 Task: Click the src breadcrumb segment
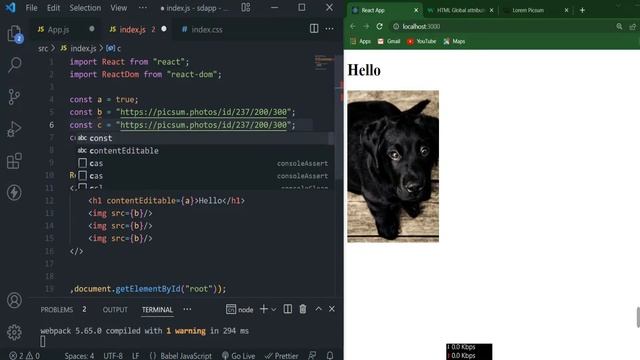tap(43, 48)
